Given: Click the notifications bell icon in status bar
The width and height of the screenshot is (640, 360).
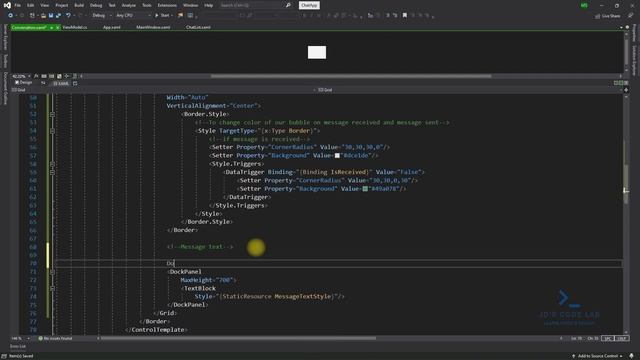Looking at the screenshot, I should click(x=632, y=356).
